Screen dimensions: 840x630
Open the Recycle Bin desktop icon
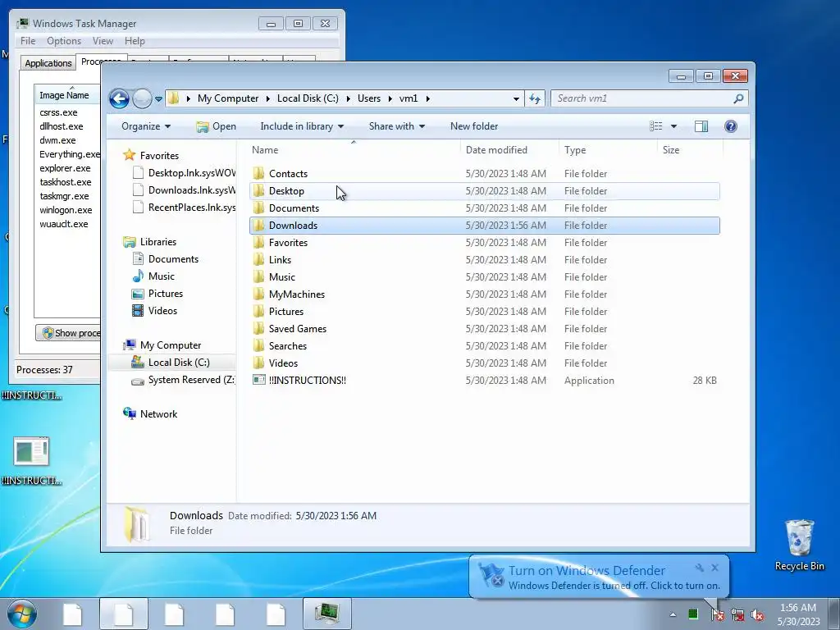click(x=799, y=546)
